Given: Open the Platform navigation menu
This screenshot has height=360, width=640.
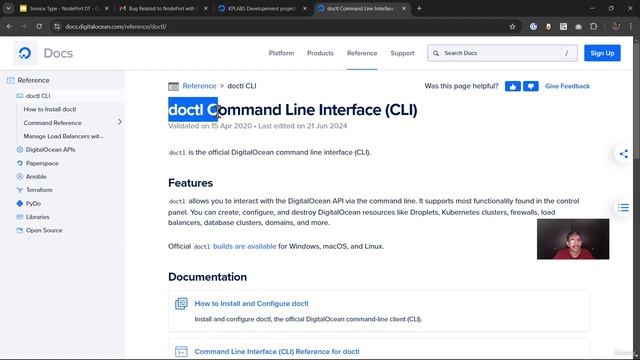Looking at the screenshot, I should click(281, 53).
